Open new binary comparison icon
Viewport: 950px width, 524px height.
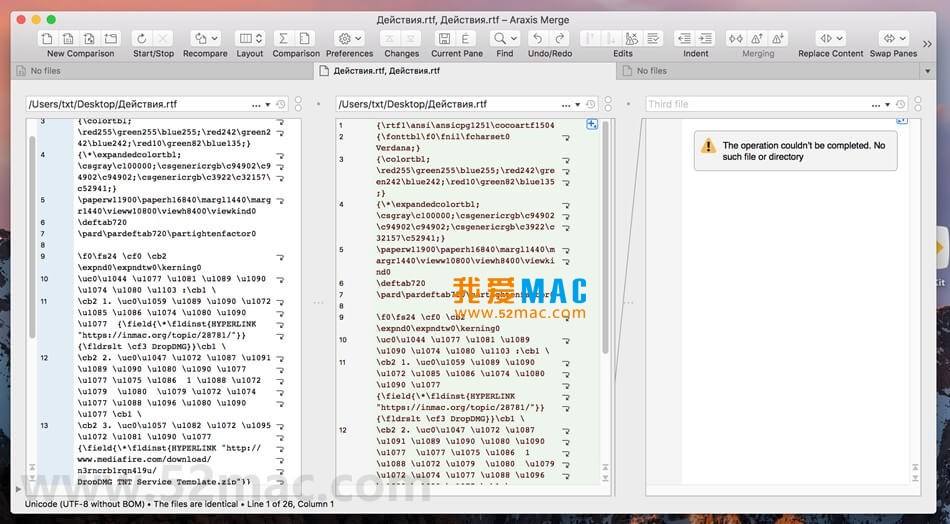68,39
